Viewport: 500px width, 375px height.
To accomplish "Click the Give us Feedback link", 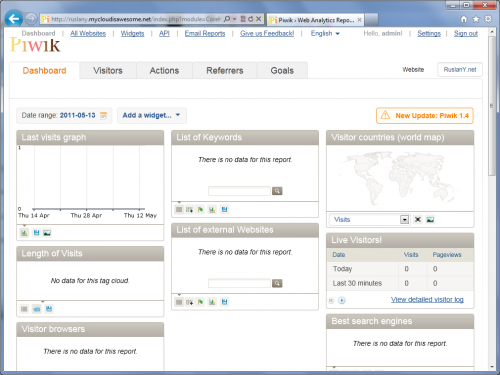I will pos(267,33).
